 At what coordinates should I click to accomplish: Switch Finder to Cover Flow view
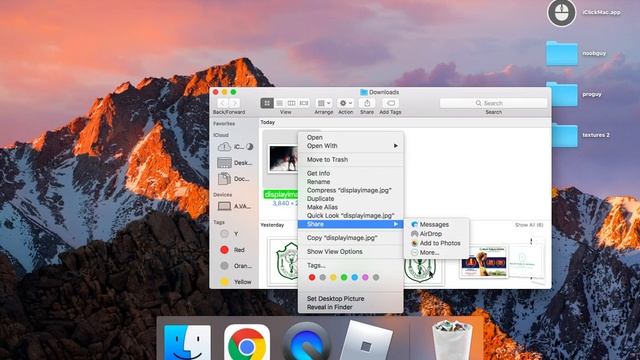[304, 103]
